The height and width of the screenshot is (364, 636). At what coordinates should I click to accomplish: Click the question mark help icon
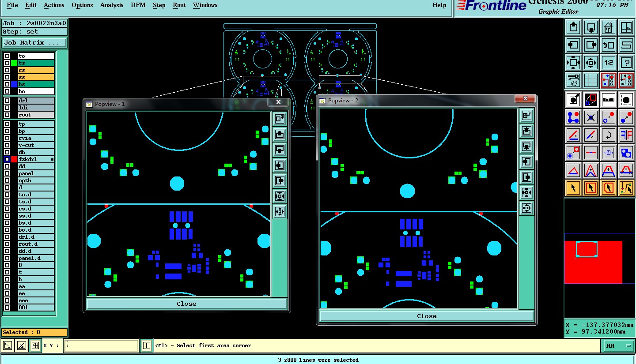(x=626, y=63)
